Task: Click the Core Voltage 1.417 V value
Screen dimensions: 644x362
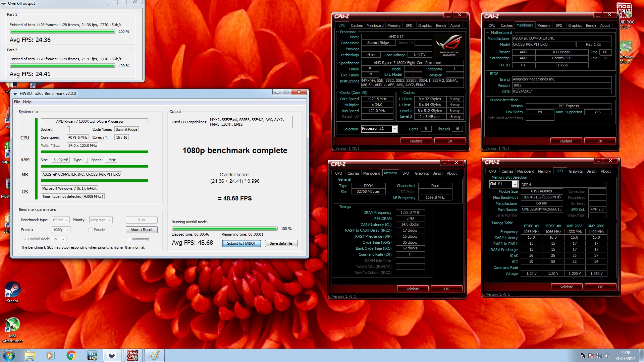Action: click(x=419, y=55)
